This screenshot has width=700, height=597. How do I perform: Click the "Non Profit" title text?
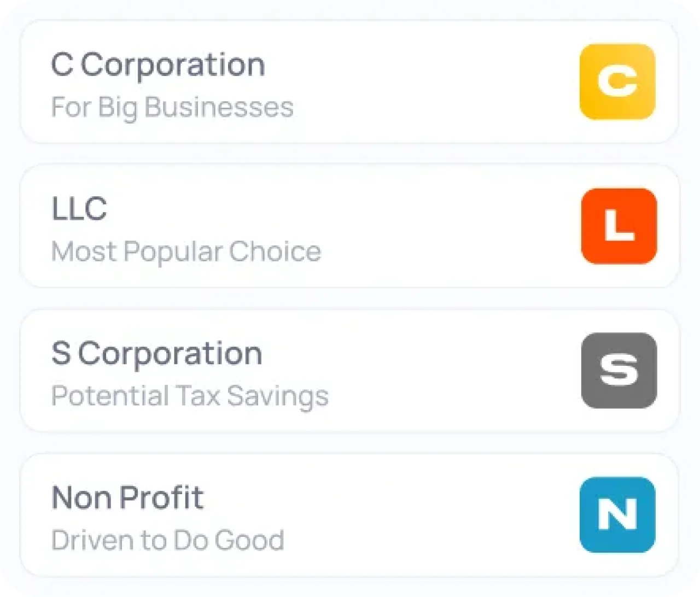[x=127, y=497]
